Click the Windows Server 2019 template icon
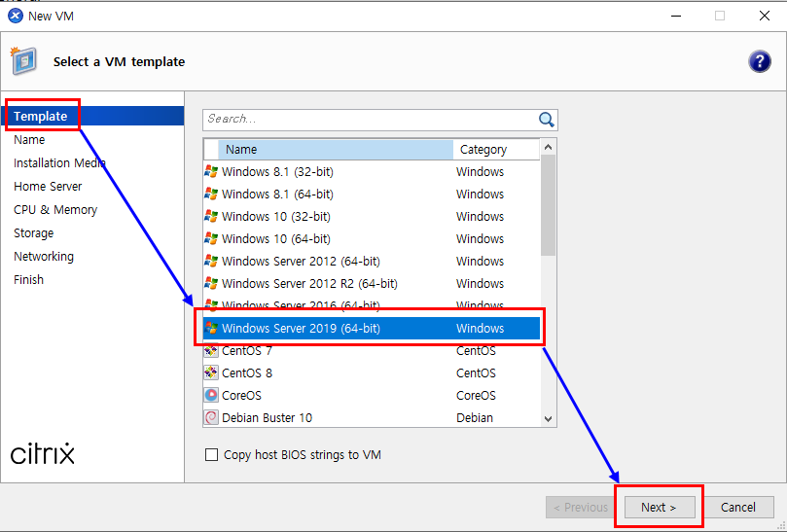The image size is (787, 532). click(211, 328)
